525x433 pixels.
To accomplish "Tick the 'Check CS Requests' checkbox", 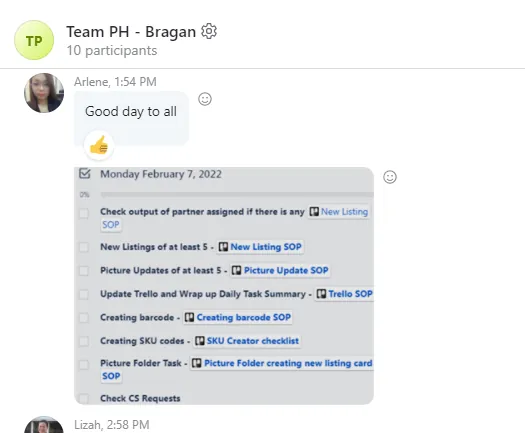I will pyautogui.click(x=84, y=399).
